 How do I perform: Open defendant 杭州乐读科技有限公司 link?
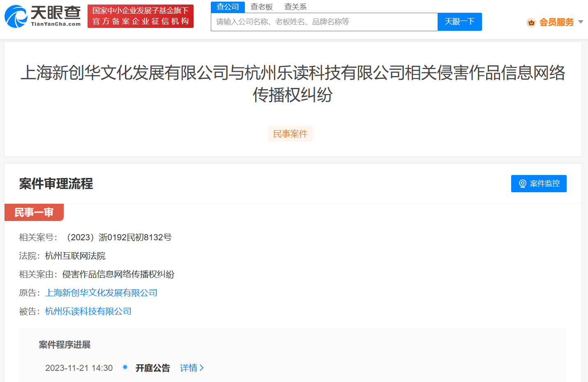click(x=88, y=311)
